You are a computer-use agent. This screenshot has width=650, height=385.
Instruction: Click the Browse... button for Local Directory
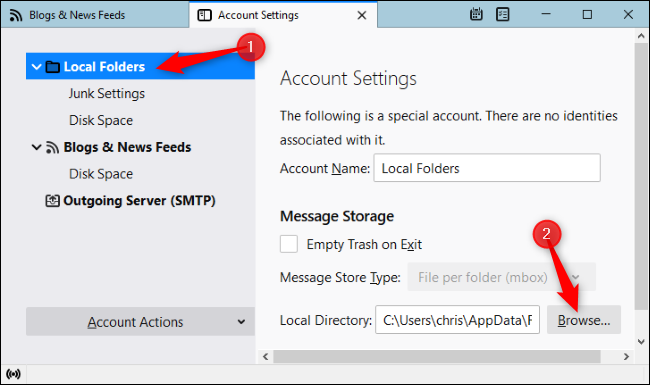point(584,320)
